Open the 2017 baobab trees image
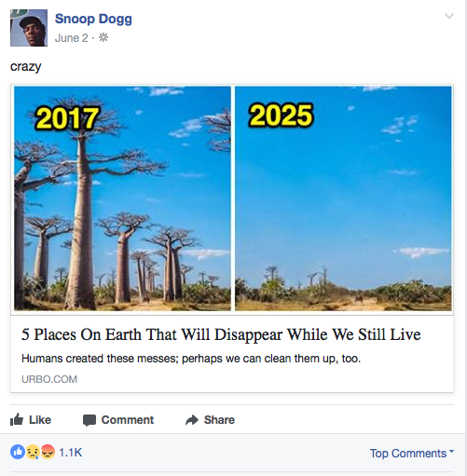The width and height of the screenshot is (467, 476). [x=122, y=198]
